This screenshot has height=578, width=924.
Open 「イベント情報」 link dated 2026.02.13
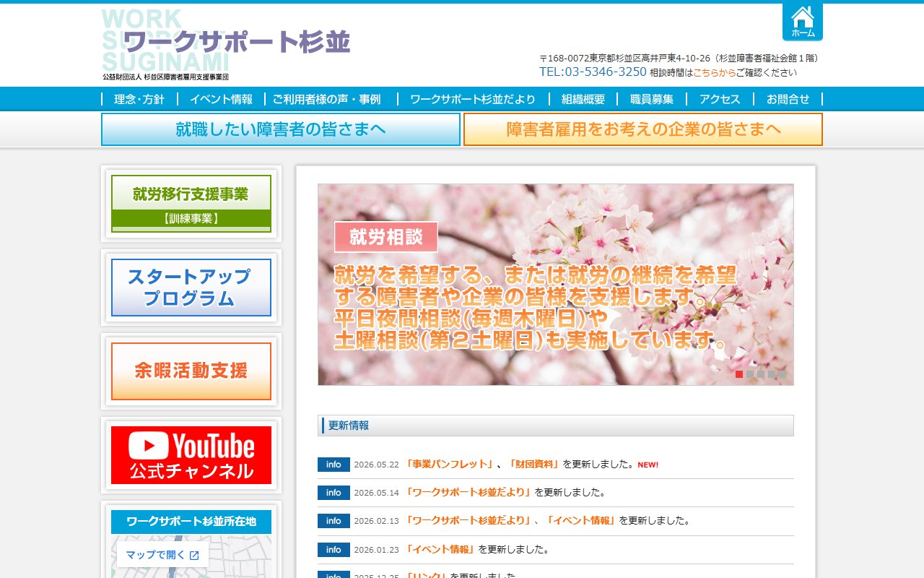[581, 520]
